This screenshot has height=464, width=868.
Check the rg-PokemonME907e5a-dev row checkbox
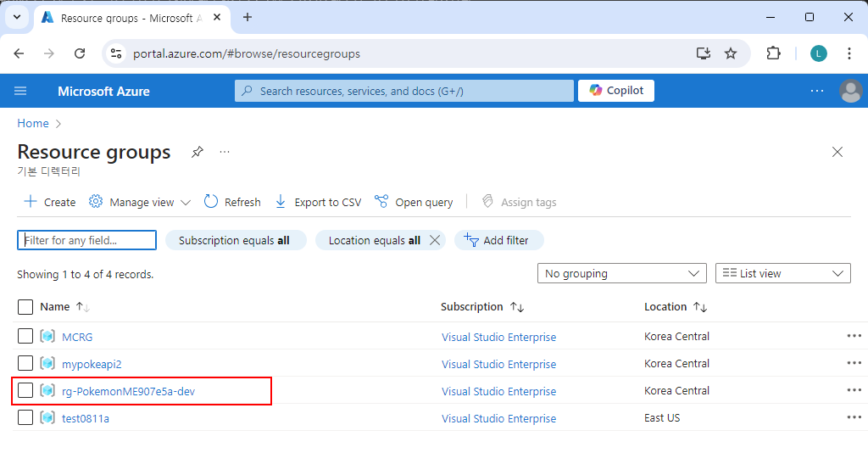pyautogui.click(x=25, y=390)
